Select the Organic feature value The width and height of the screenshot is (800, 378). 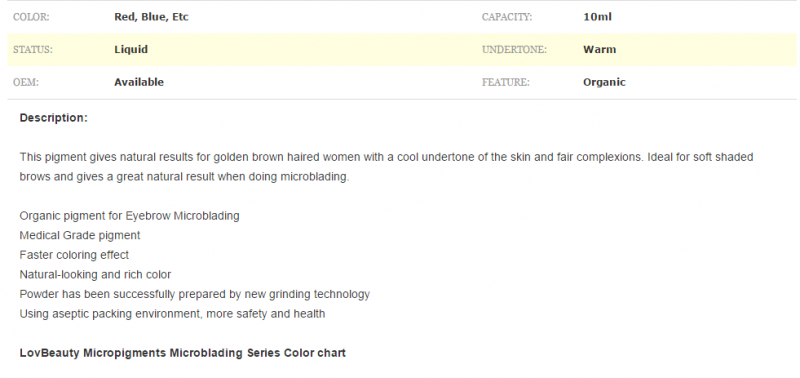(604, 83)
